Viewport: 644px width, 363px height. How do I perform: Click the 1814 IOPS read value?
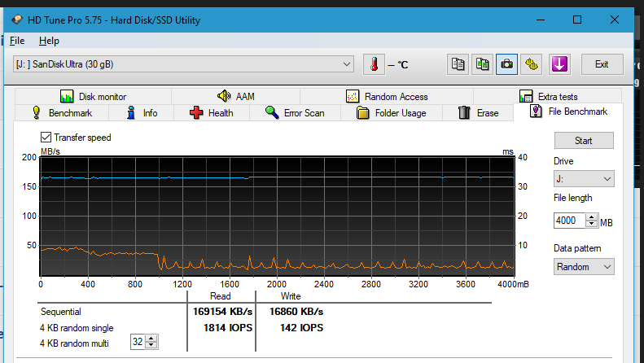tap(227, 328)
